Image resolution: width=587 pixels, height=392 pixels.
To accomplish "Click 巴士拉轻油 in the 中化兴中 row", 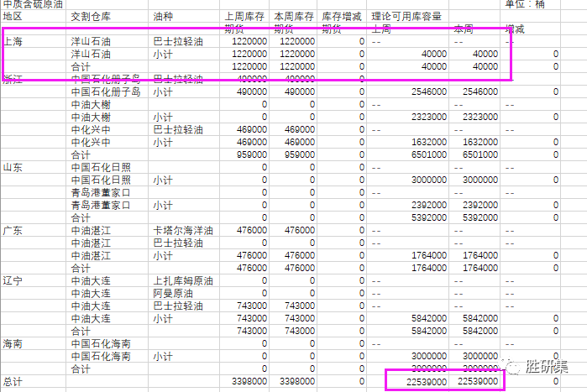I will [x=178, y=130].
